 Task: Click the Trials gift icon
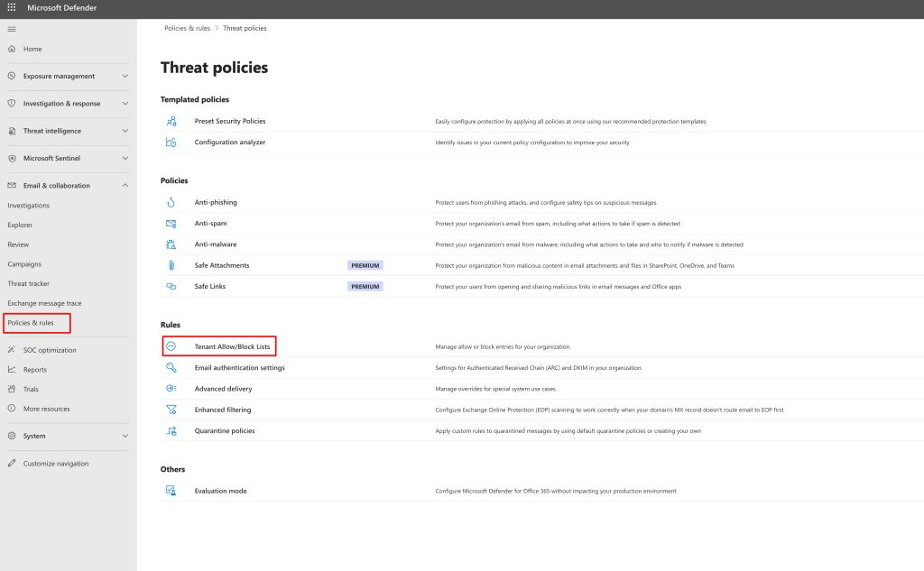click(12, 389)
